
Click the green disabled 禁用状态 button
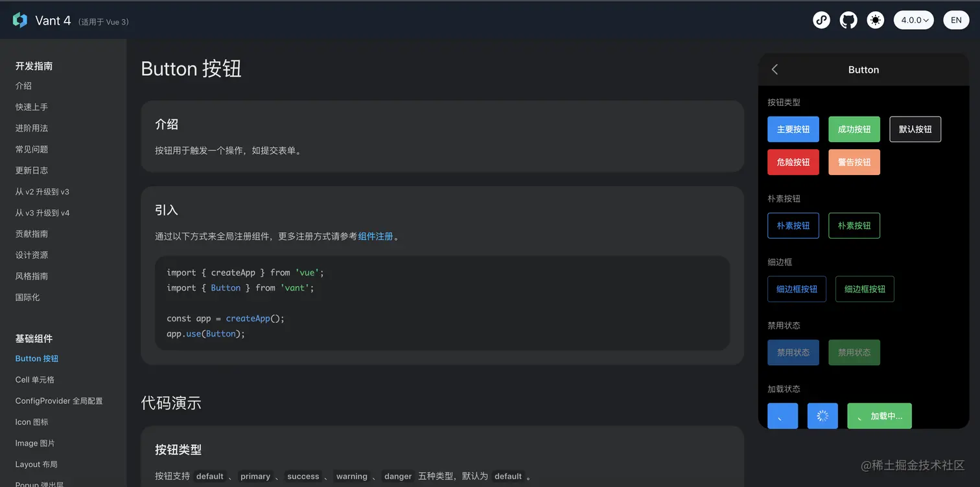pos(854,353)
